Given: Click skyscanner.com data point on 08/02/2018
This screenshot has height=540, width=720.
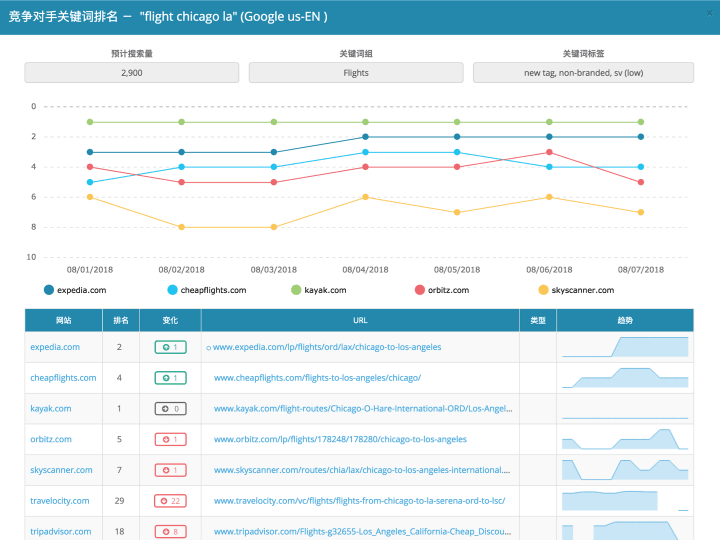Looking at the screenshot, I should click(181, 227).
